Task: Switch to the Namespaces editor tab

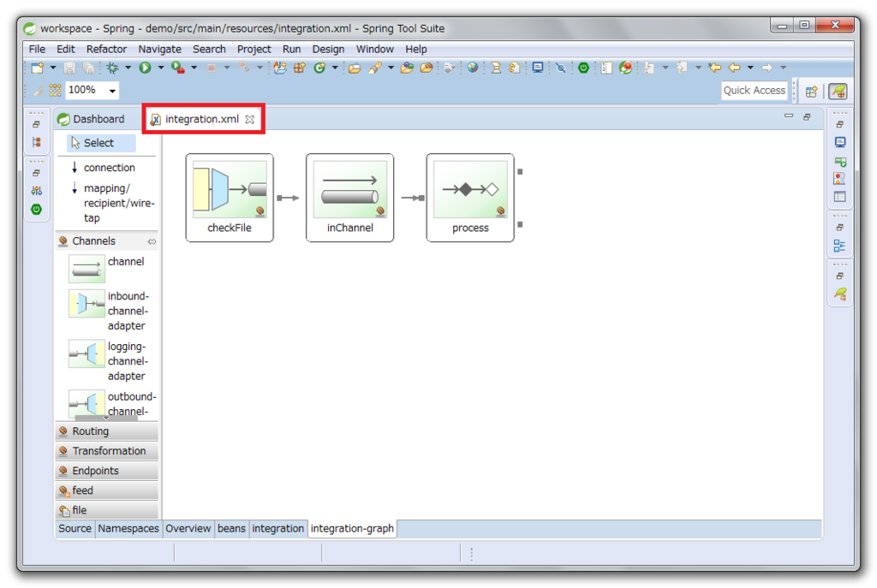Action: click(128, 529)
